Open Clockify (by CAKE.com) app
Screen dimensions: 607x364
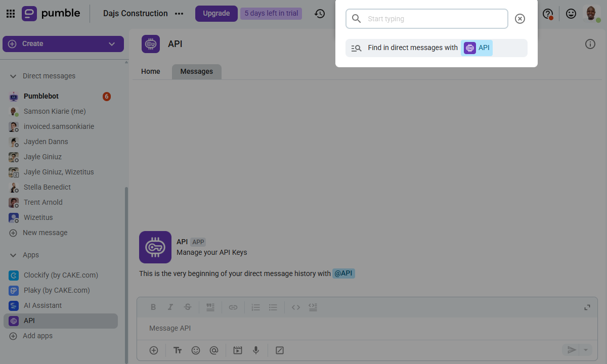(x=62, y=275)
